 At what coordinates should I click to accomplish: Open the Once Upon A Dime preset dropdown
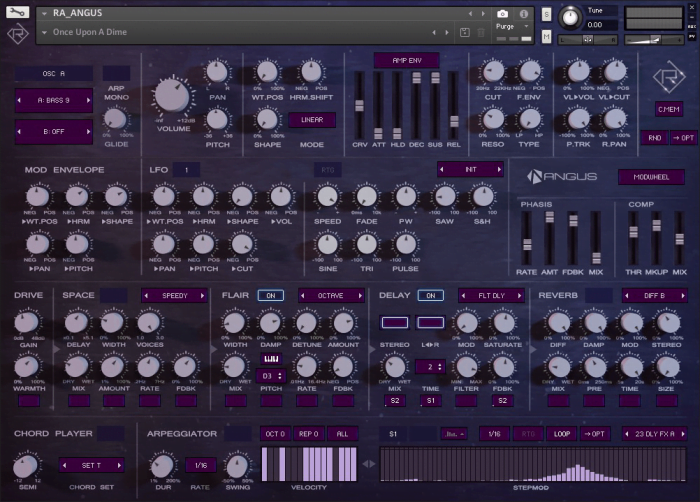pyautogui.click(x=45, y=32)
